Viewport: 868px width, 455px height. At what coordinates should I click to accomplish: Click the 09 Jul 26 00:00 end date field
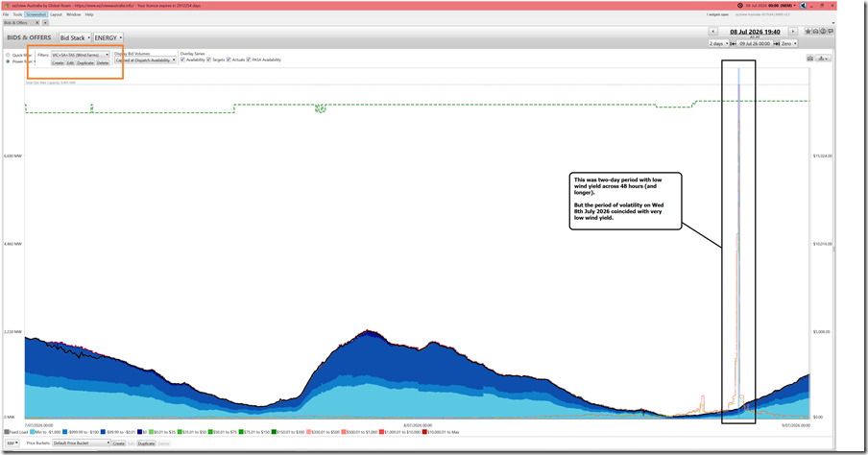click(x=755, y=43)
